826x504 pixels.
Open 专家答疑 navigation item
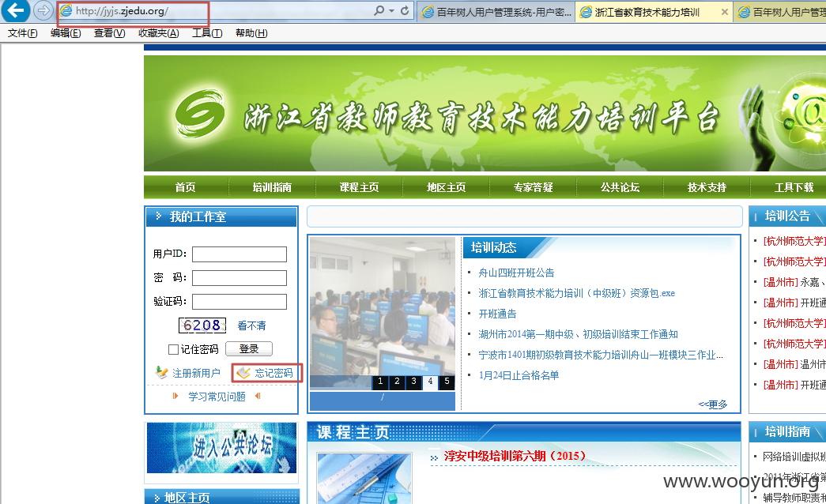coord(533,187)
